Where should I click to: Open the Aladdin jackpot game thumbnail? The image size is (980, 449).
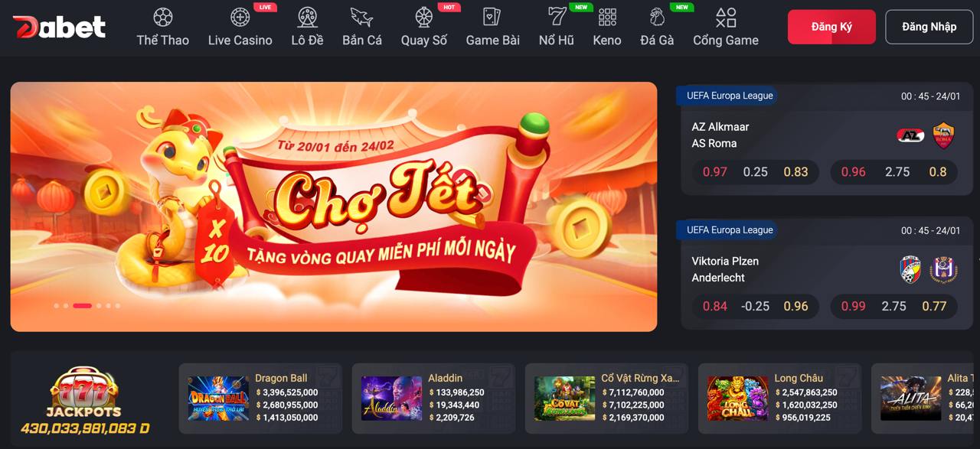[391, 399]
